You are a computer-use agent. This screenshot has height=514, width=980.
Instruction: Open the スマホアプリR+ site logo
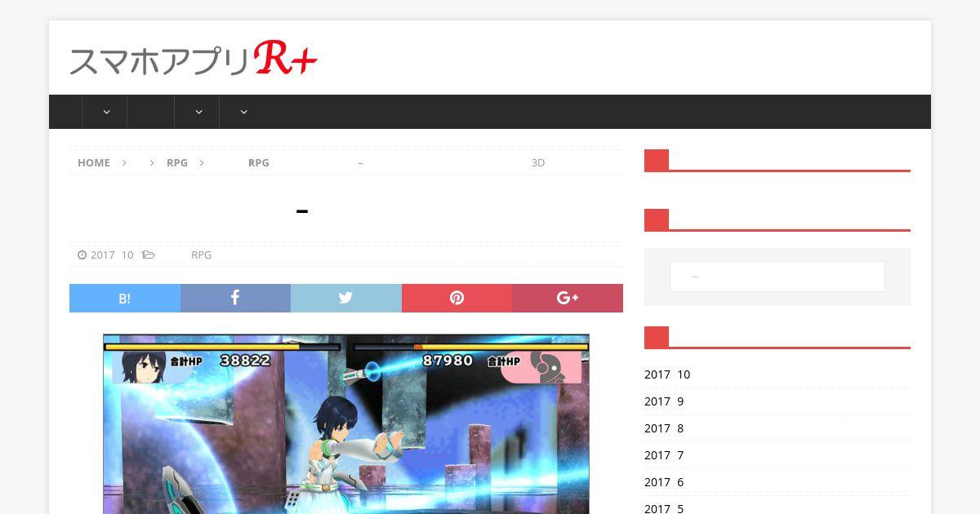[194, 59]
